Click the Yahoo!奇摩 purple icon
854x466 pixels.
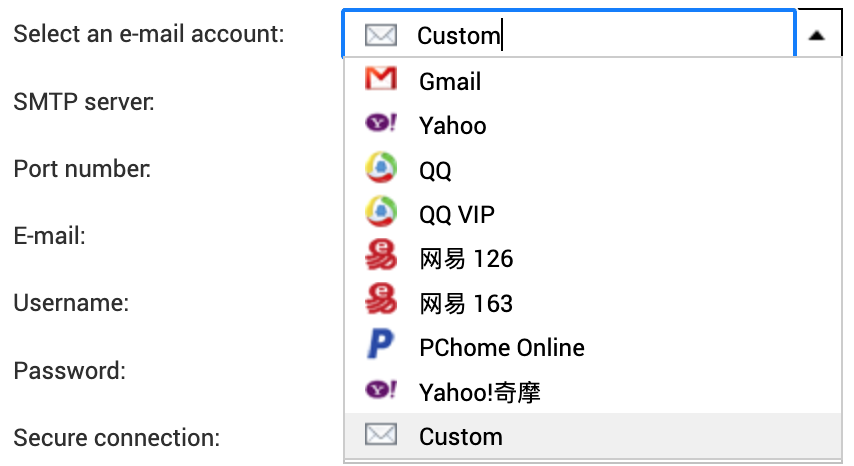click(380, 391)
